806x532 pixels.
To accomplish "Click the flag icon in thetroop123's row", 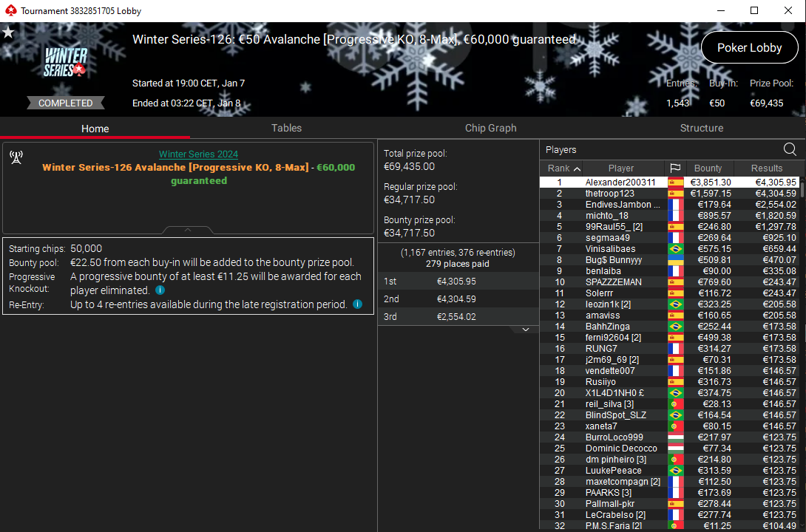I will tap(675, 194).
